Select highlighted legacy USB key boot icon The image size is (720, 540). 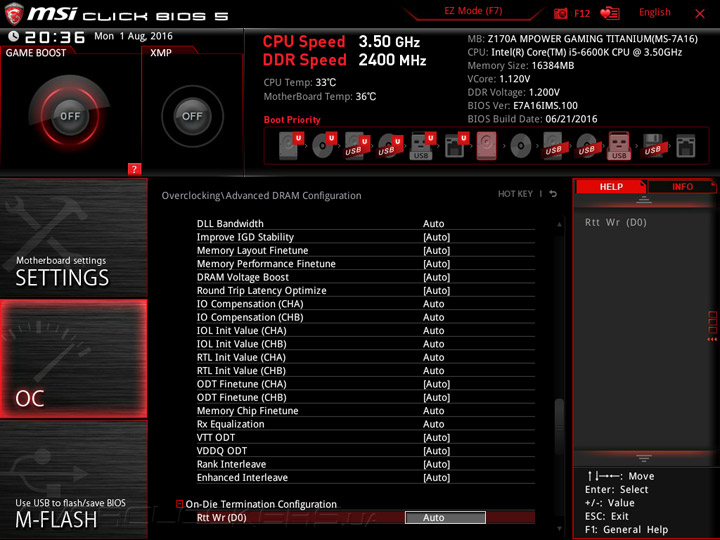pos(619,146)
